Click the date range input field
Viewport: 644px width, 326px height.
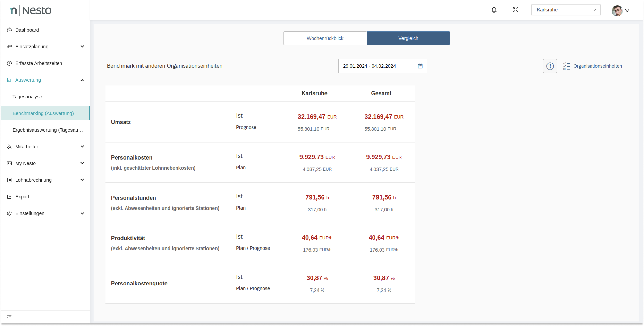click(x=375, y=66)
